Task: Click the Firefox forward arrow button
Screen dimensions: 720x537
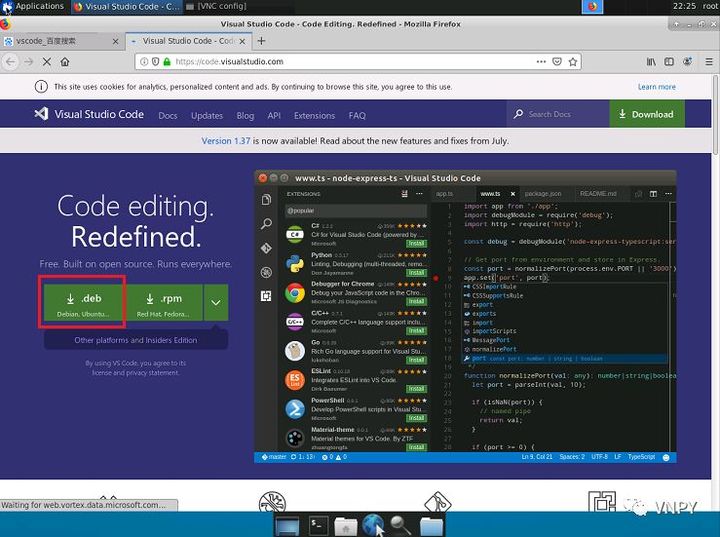Action: click(28, 62)
